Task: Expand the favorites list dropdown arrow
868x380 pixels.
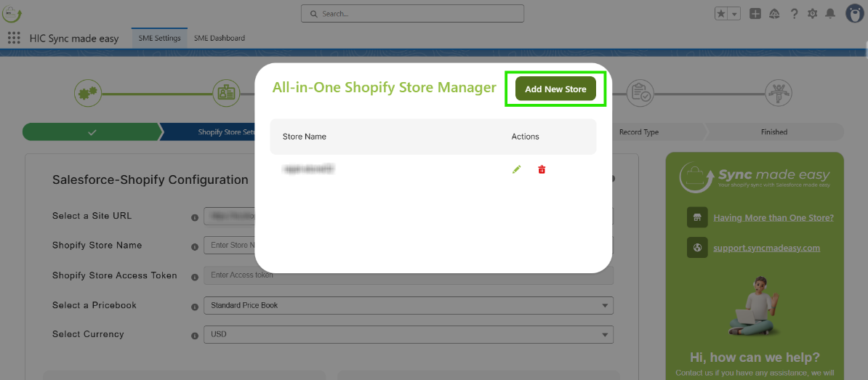Action: click(734, 14)
